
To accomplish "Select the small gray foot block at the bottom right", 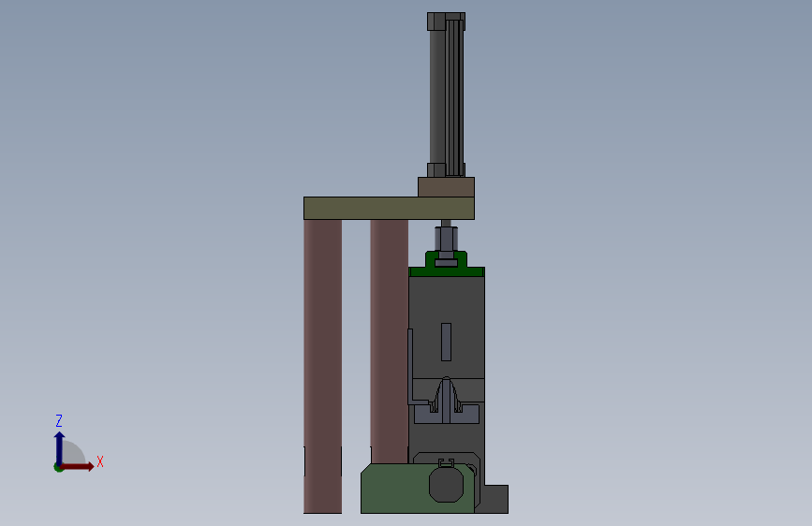I will [x=495, y=499].
